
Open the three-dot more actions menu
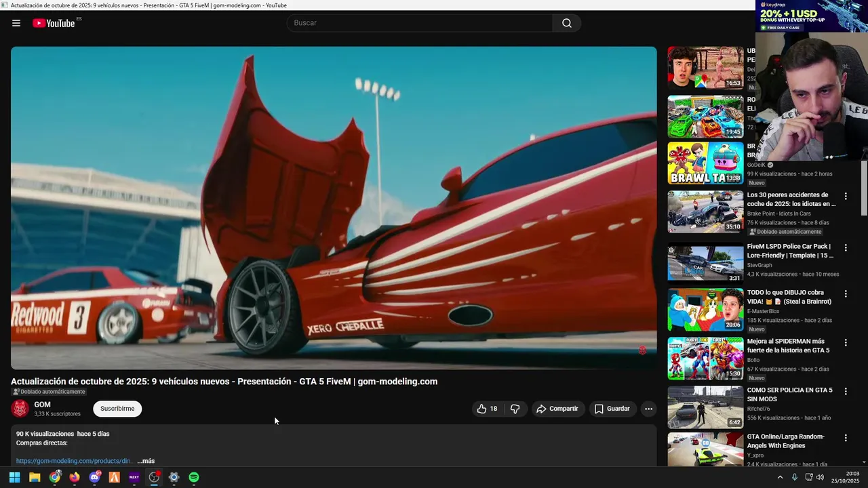(x=648, y=409)
